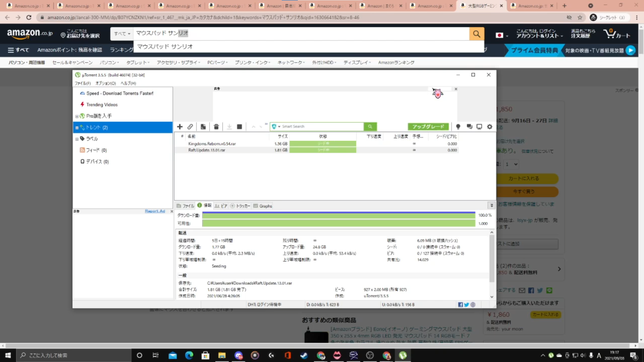The height and width of the screenshot is (362, 644).
Task: Toggle the detailed info pane collapse arrow
Action: click(x=492, y=205)
